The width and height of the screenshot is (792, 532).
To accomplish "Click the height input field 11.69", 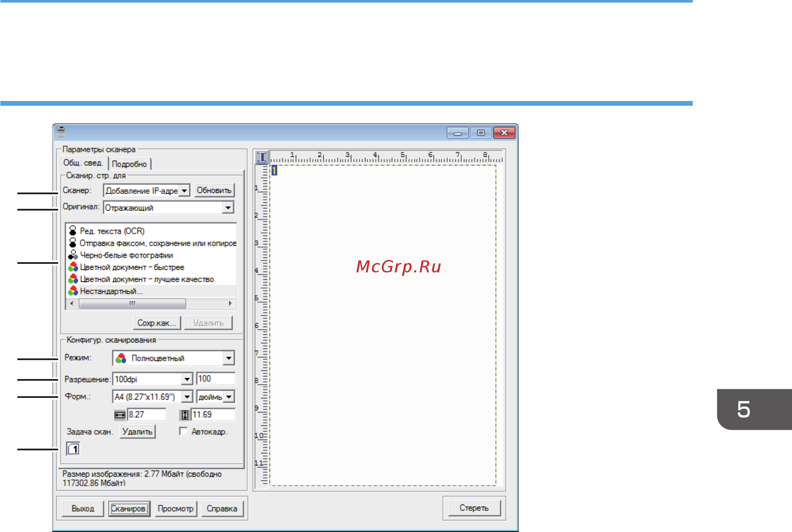I will click(213, 415).
